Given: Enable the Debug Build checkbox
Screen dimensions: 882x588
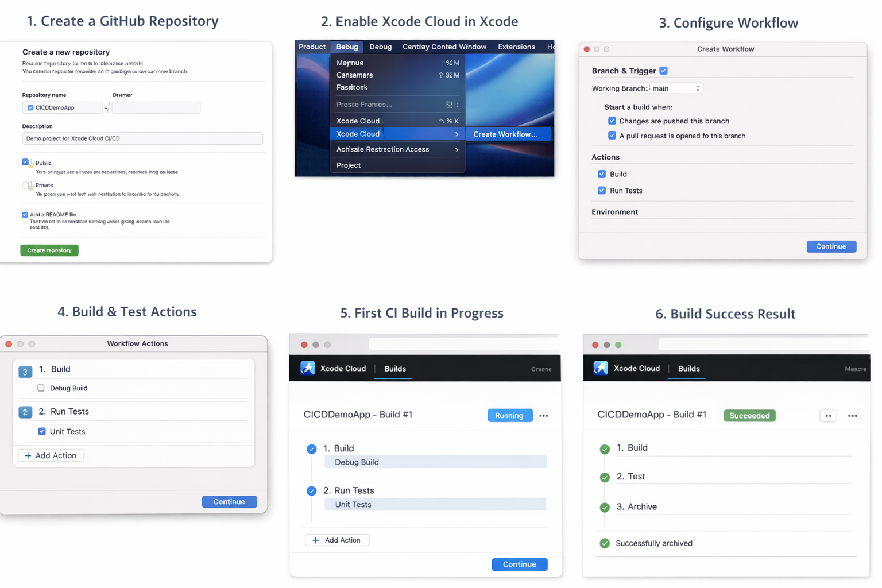Looking at the screenshot, I should [x=41, y=388].
